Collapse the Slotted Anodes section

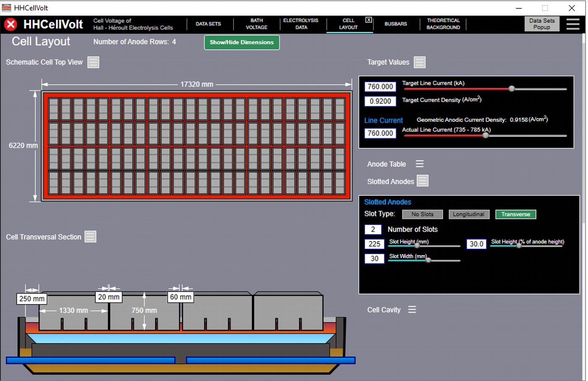423,181
